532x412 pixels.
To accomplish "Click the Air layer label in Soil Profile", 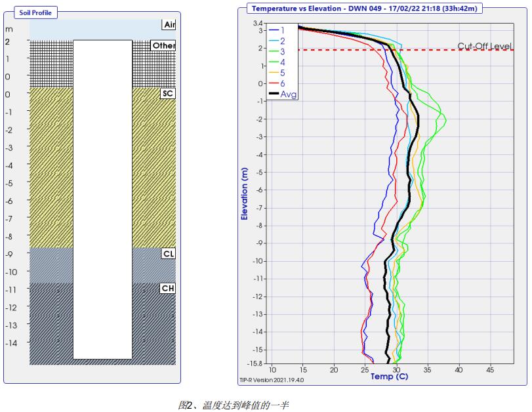I will pyautogui.click(x=169, y=25).
